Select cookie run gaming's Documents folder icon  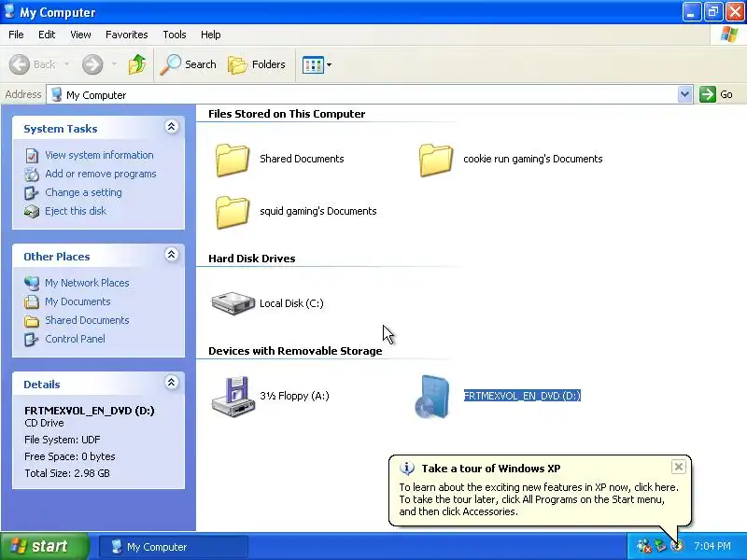click(x=436, y=160)
